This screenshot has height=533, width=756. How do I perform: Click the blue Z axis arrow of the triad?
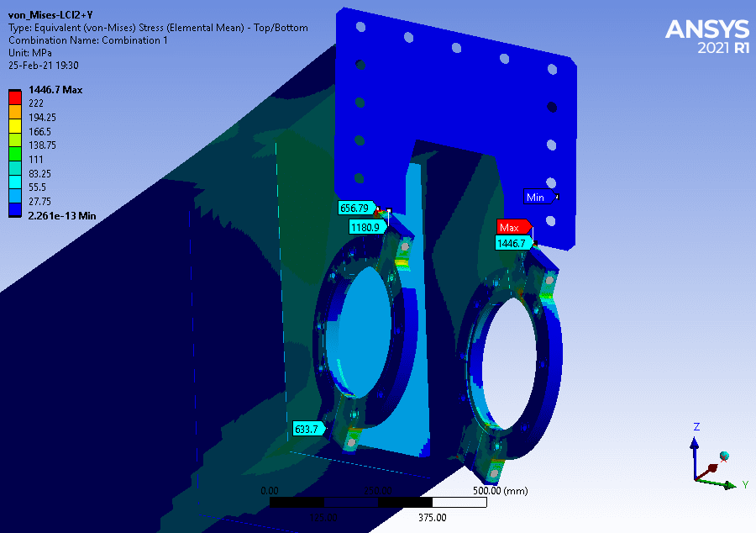(x=695, y=443)
